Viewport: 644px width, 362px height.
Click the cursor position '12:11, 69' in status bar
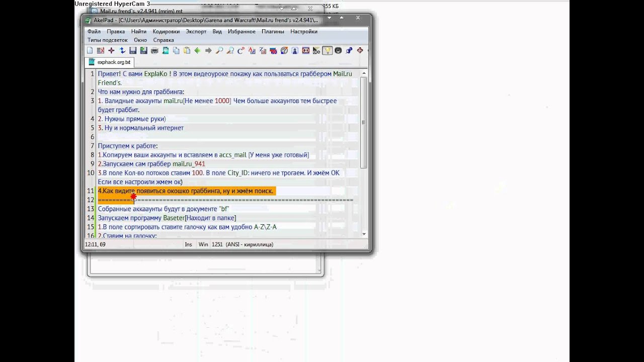tap(95, 244)
